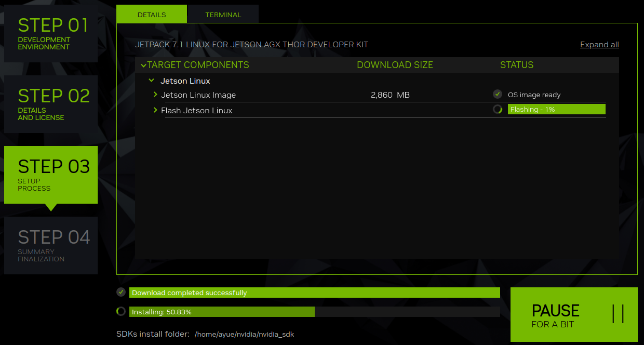Viewport: 644px width, 345px height.
Task: Click the Jetson Linux Image label
Action: (x=198, y=95)
